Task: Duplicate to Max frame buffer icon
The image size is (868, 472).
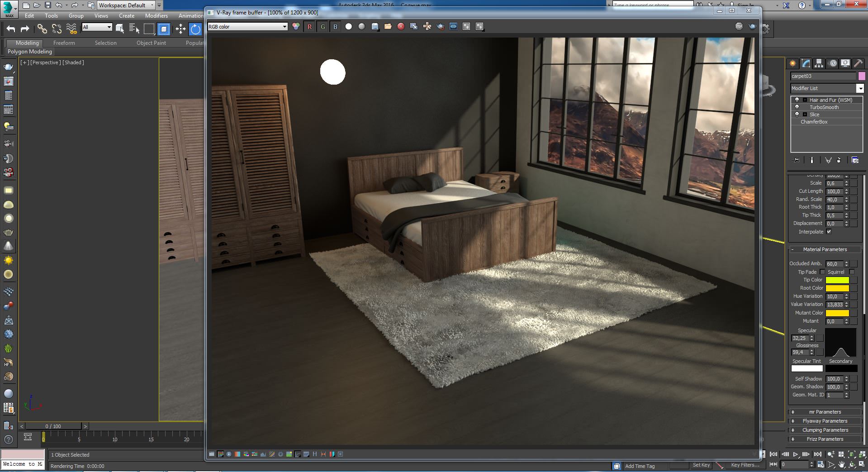Action: (413, 27)
